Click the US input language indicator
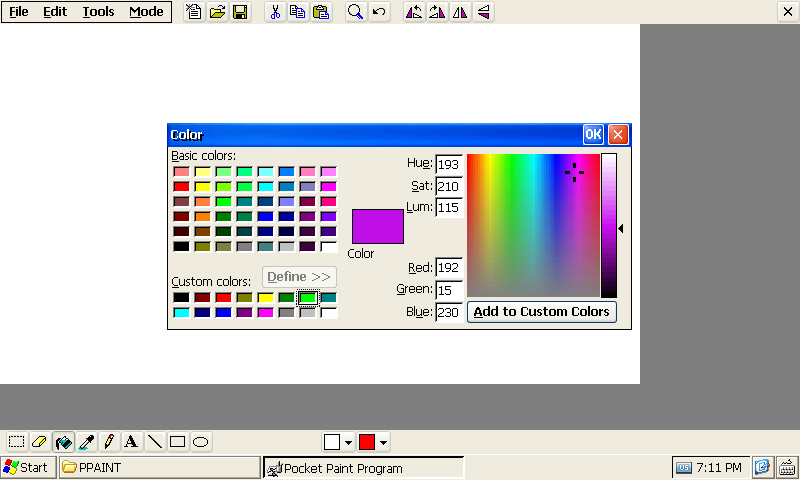The height and width of the screenshot is (480, 800). coord(684,467)
